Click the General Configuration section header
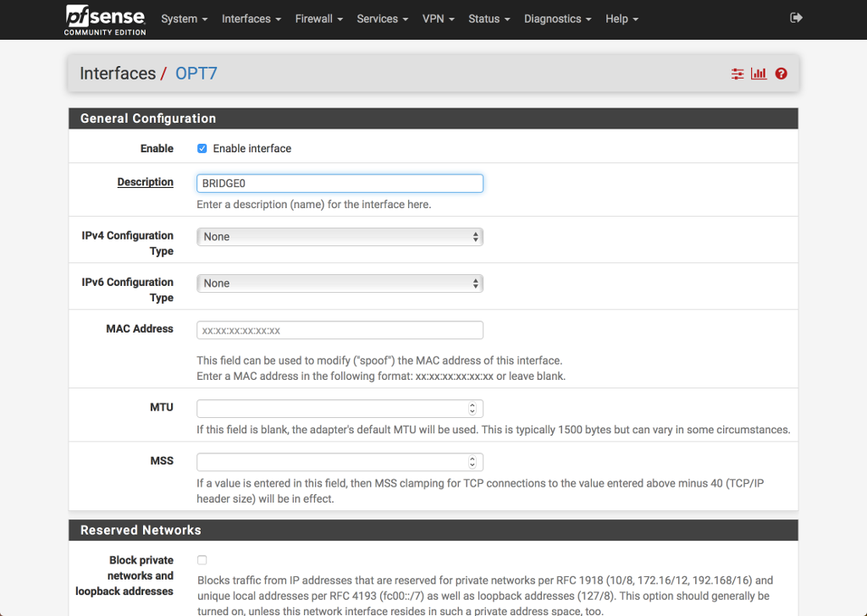Image resolution: width=867 pixels, height=616 pixels. pos(433,118)
